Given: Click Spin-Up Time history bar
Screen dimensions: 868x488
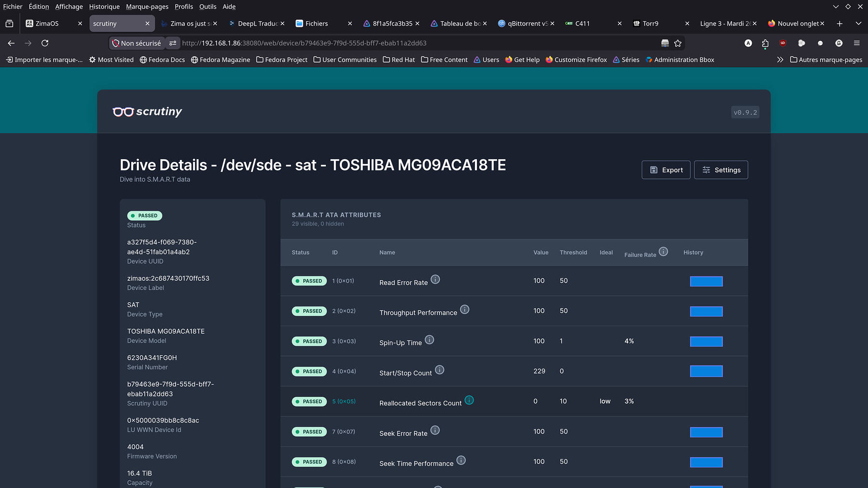Looking at the screenshot, I should (706, 341).
